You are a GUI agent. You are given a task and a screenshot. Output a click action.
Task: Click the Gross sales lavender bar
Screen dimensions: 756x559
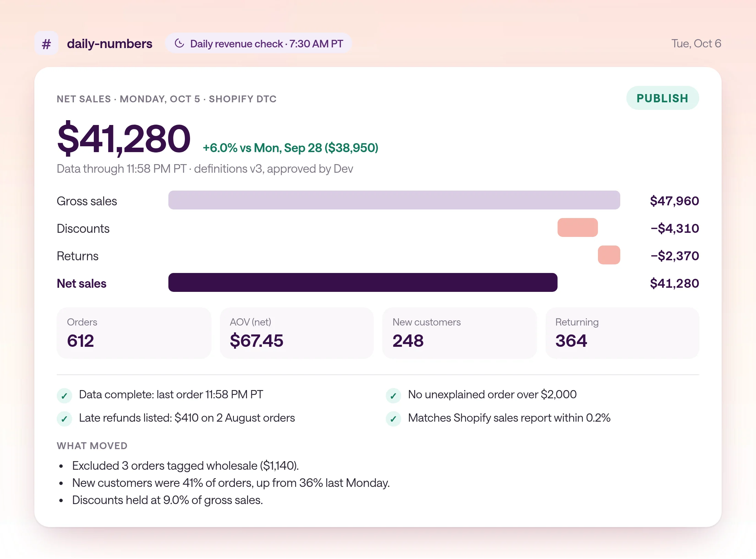click(394, 200)
